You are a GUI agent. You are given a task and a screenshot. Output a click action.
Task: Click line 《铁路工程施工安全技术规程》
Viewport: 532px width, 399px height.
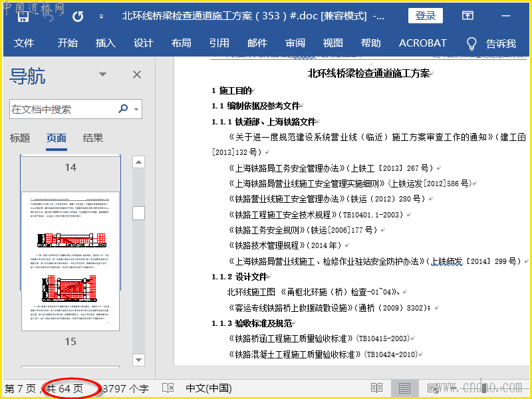317,214
